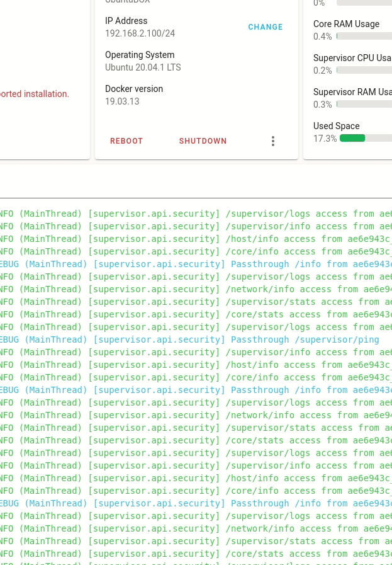Click the unsupported installation warning text
The image size is (392, 565).
(x=34, y=94)
